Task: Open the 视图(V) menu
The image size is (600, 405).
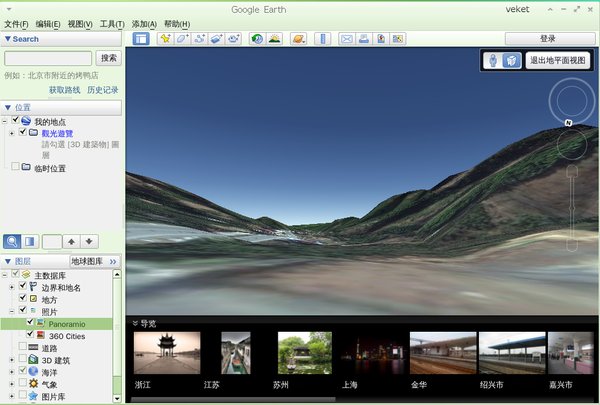Action: (80, 24)
